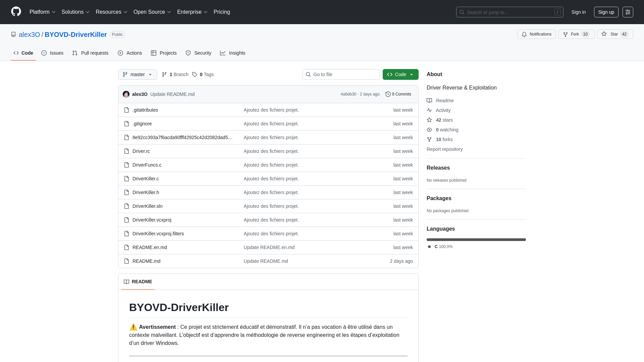
Task: View the 9 Commits history
Action: pyautogui.click(x=398, y=94)
